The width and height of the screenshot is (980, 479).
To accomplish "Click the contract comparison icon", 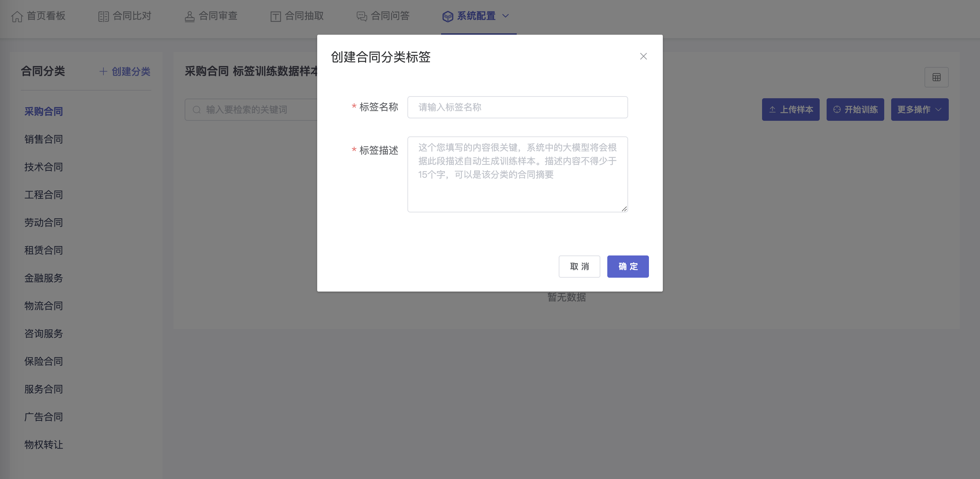I will tap(103, 16).
